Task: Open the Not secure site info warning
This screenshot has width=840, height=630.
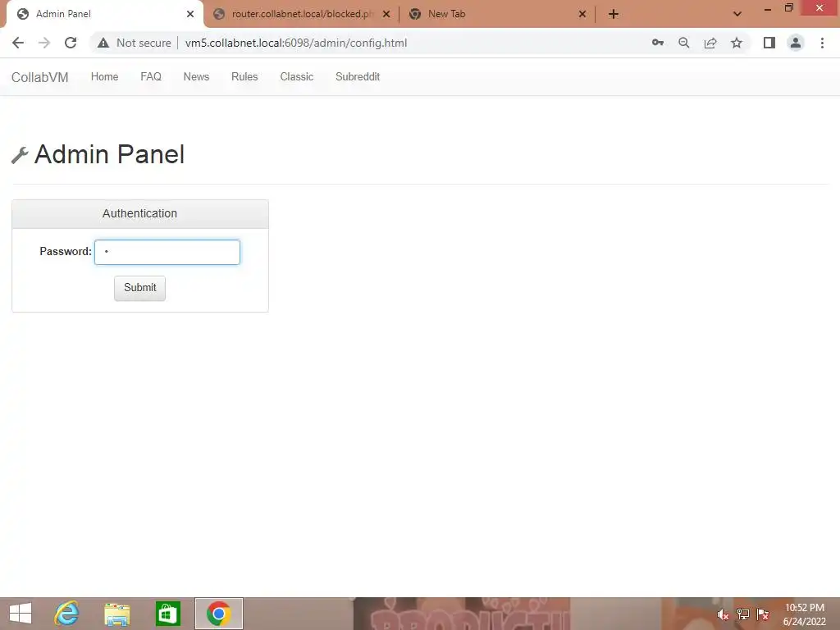Action: 135,43
